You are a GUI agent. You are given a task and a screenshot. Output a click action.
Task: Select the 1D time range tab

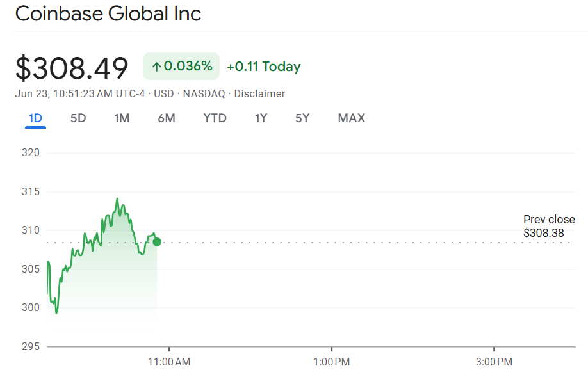(x=35, y=118)
